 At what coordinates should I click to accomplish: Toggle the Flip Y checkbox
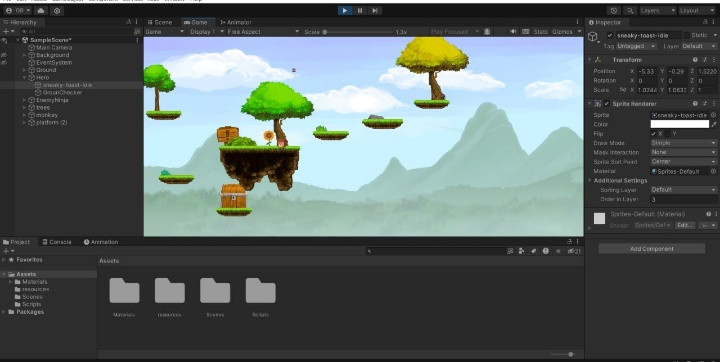point(668,134)
